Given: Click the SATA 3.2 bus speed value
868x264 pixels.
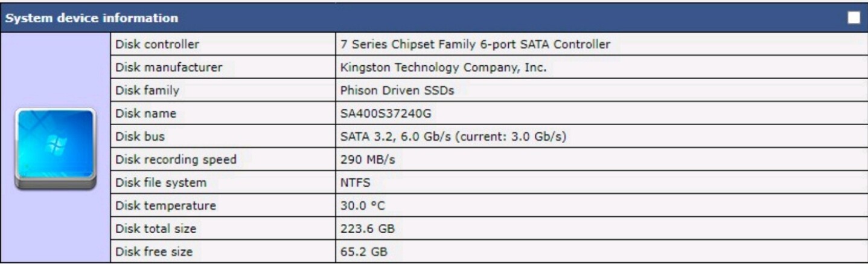Looking at the screenshot, I should (453, 137).
